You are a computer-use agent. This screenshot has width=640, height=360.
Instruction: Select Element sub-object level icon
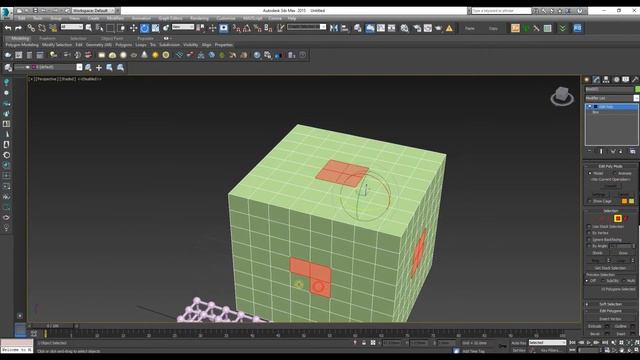[x=626, y=218]
